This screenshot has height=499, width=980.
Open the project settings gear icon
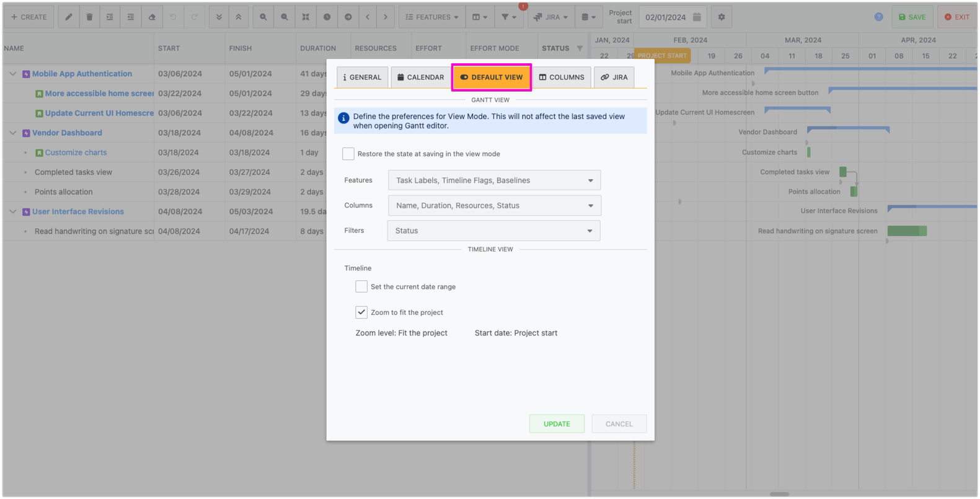722,17
